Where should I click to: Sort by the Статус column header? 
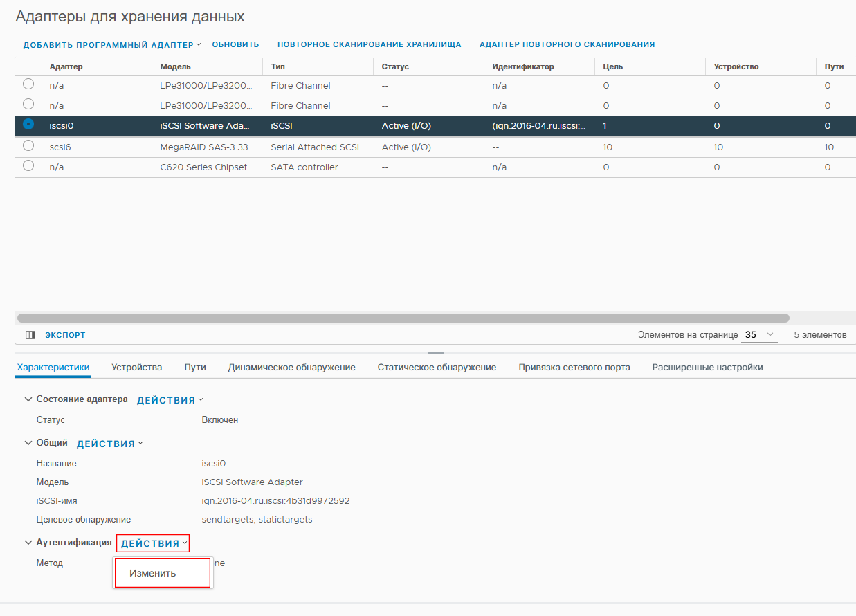[x=395, y=66]
